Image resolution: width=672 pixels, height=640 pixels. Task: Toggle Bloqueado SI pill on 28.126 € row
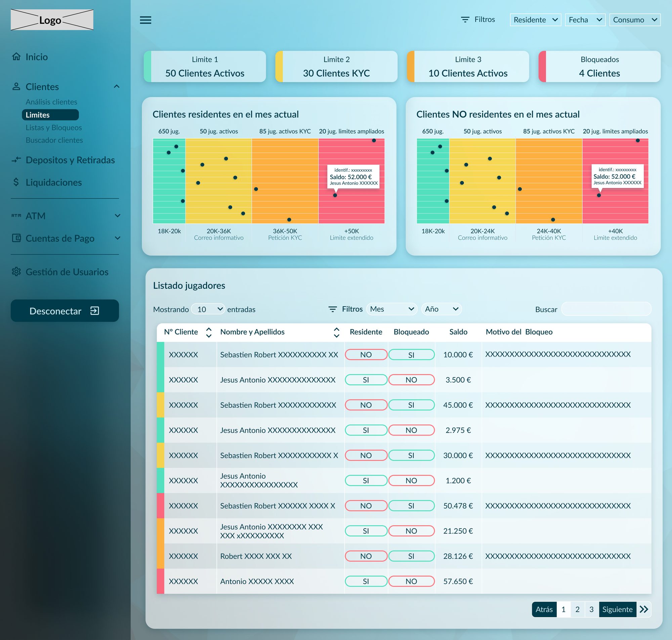tap(411, 556)
